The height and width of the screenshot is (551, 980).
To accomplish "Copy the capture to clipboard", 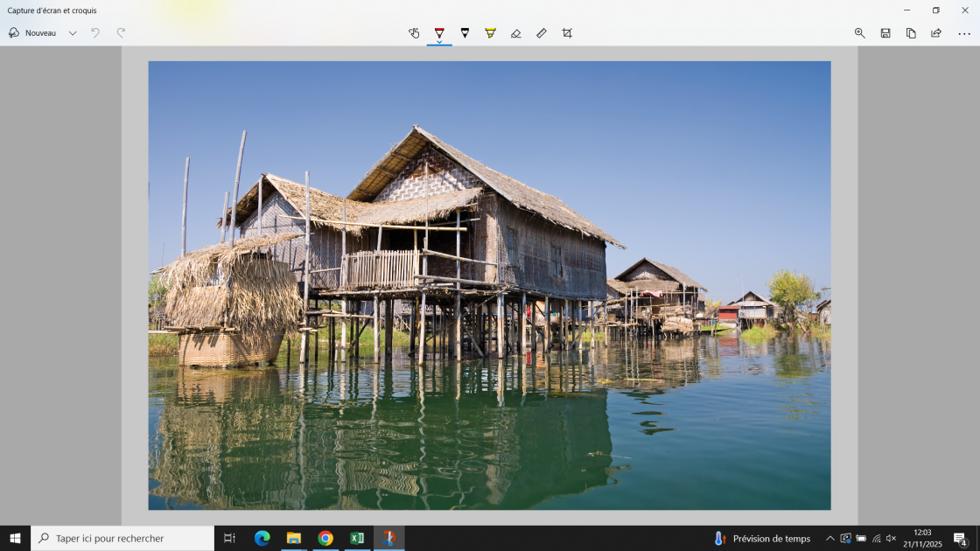I will tap(911, 33).
